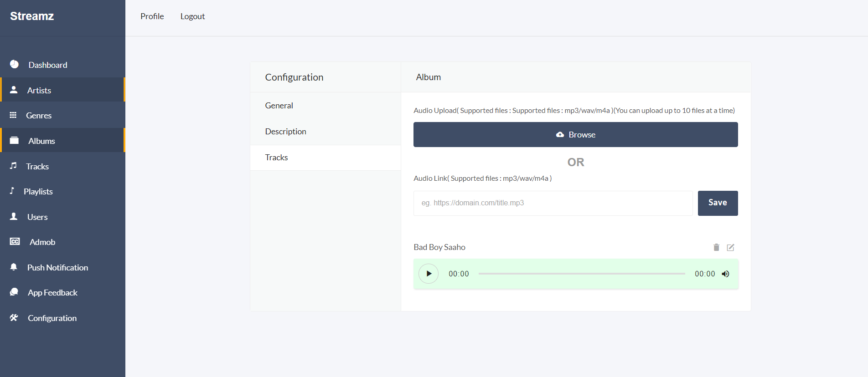Screen dimensions: 868x377
Task: Switch to the General tab
Action: 279,106
